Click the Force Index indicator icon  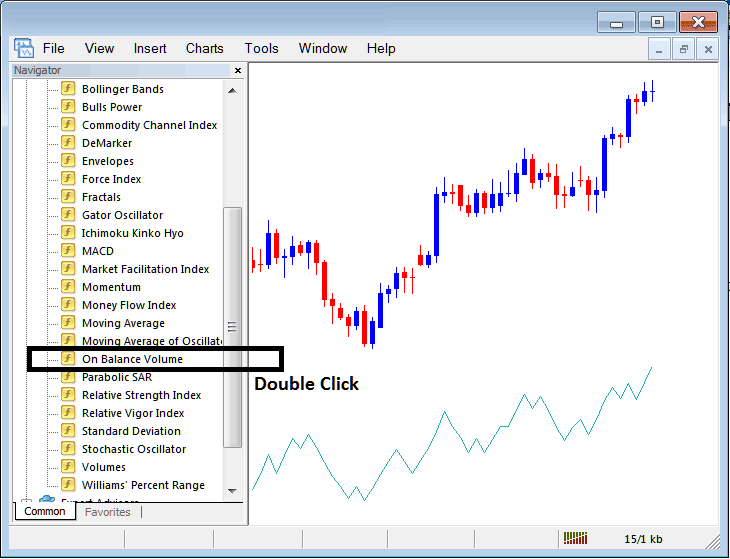pos(68,179)
